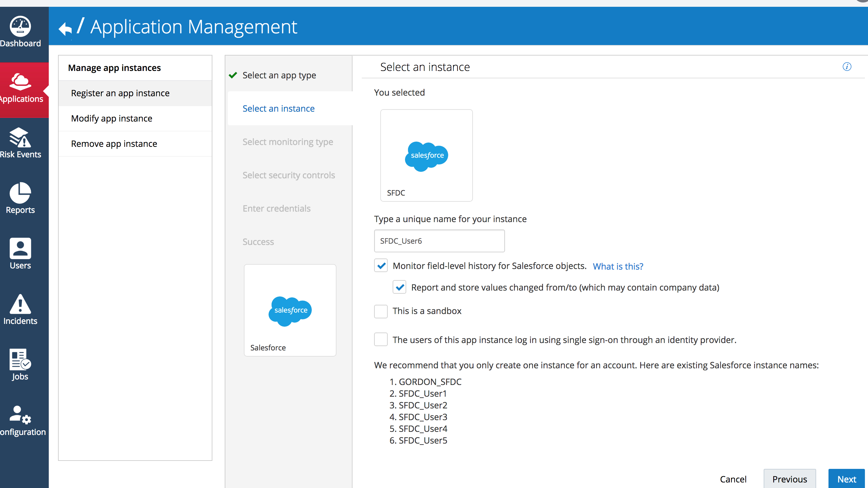868x488 pixels.
Task: Open the Success step
Action: pos(258,242)
